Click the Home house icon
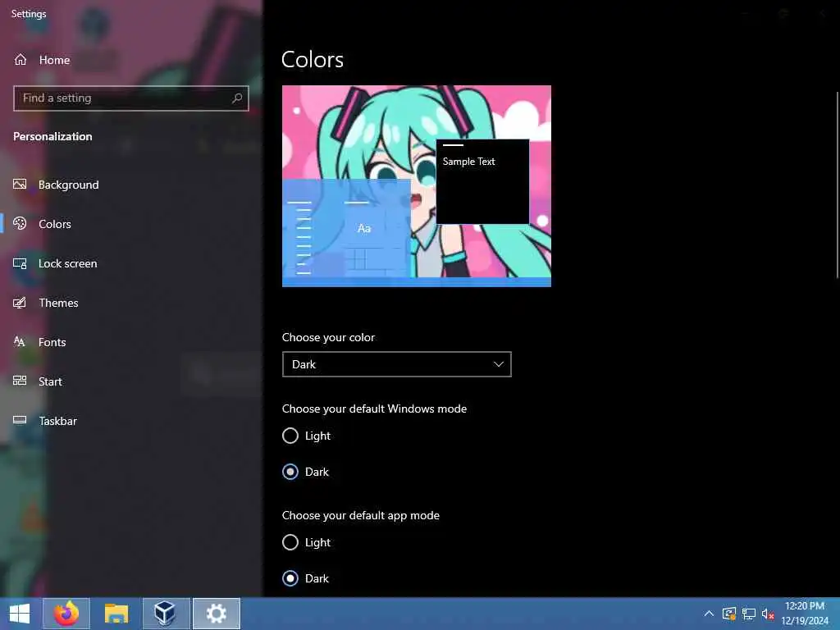The image size is (840, 630). [21, 59]
